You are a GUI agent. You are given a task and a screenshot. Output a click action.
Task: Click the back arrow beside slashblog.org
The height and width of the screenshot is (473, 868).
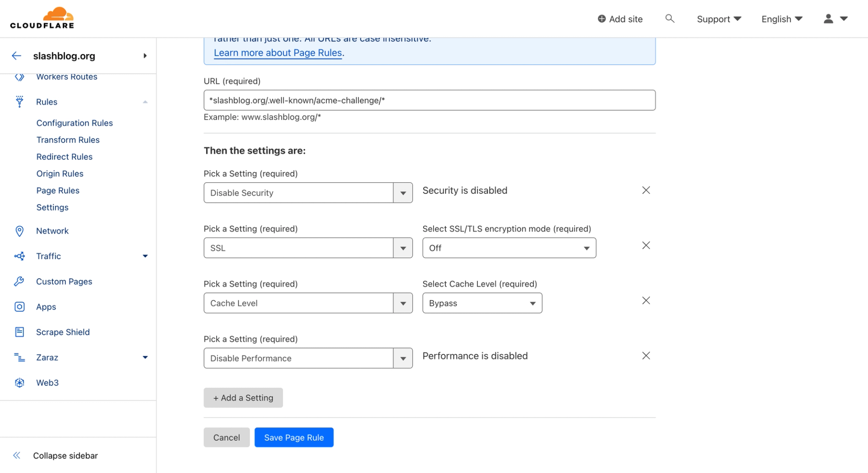(x=17, y=56)
